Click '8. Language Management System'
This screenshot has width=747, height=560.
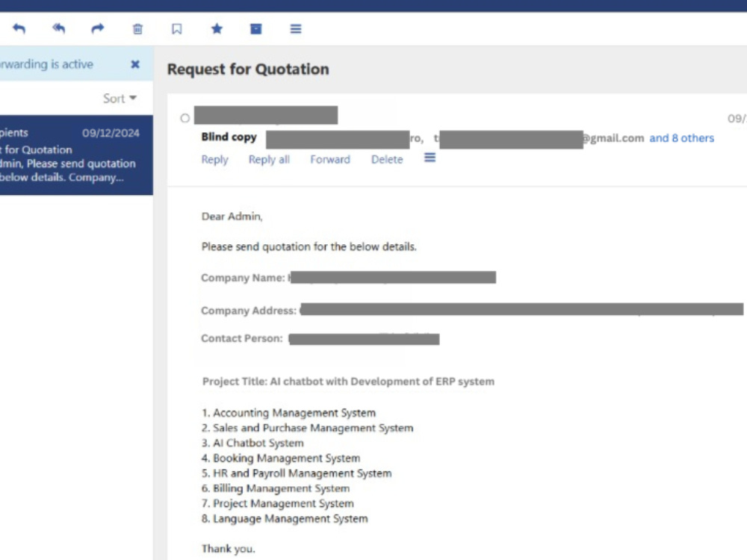pyautogui.click(x=285, y=519)
